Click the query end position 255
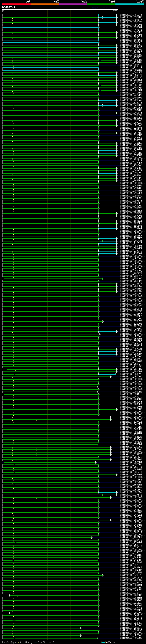 pos(115,11)
